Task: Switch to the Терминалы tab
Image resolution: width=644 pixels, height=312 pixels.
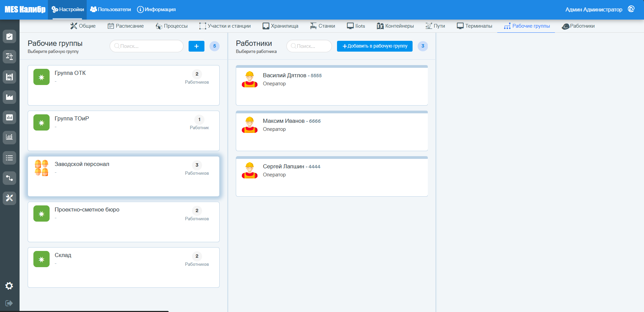Action: (474, 26)
